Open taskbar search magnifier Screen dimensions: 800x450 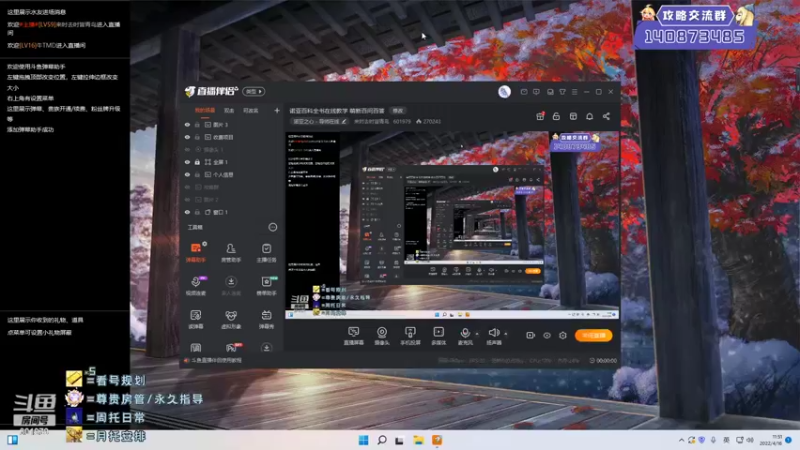[x=382, y=440]
